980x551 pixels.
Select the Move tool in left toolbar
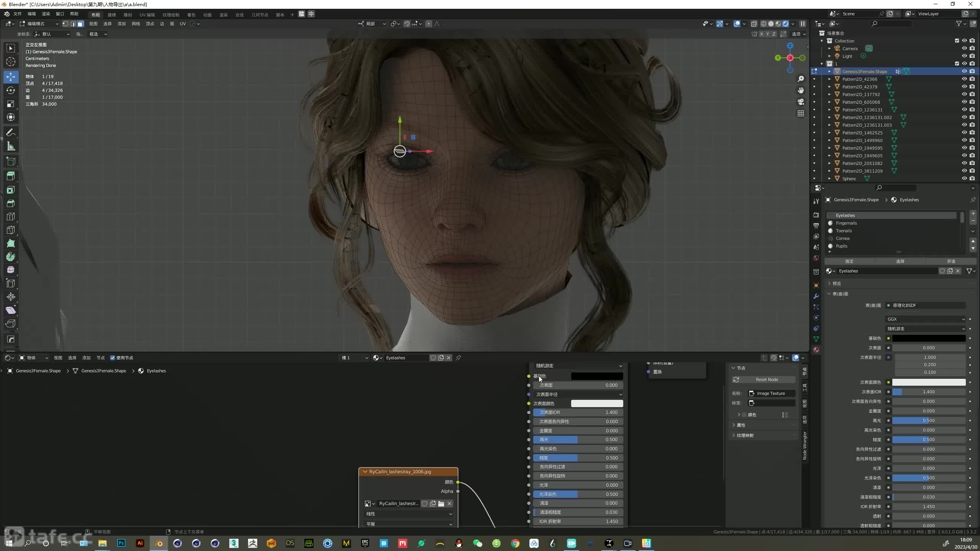click(x=11, y=77)
